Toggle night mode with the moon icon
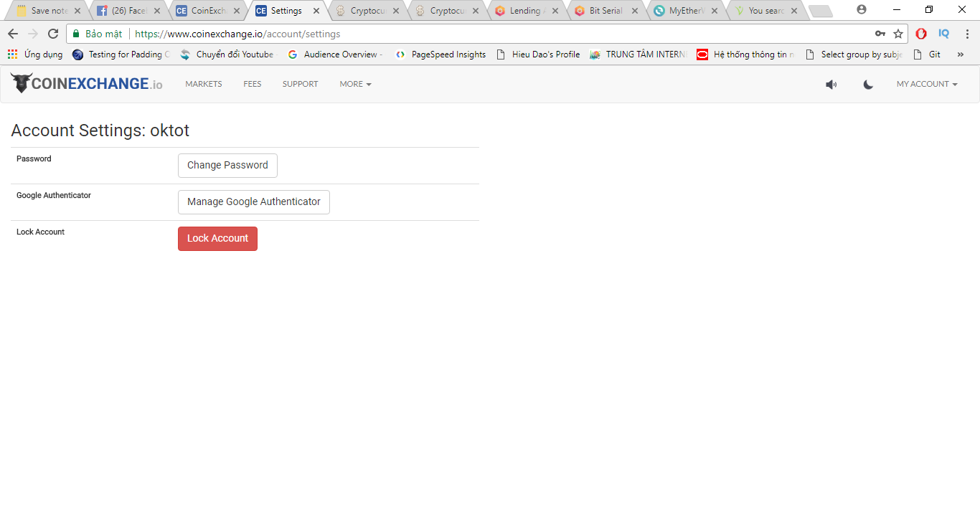Screen dimensions: 980x522 tap(868, 85)
